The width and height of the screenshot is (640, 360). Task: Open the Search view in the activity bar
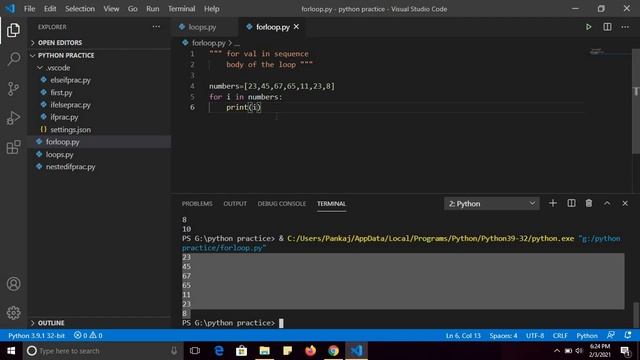13,59
